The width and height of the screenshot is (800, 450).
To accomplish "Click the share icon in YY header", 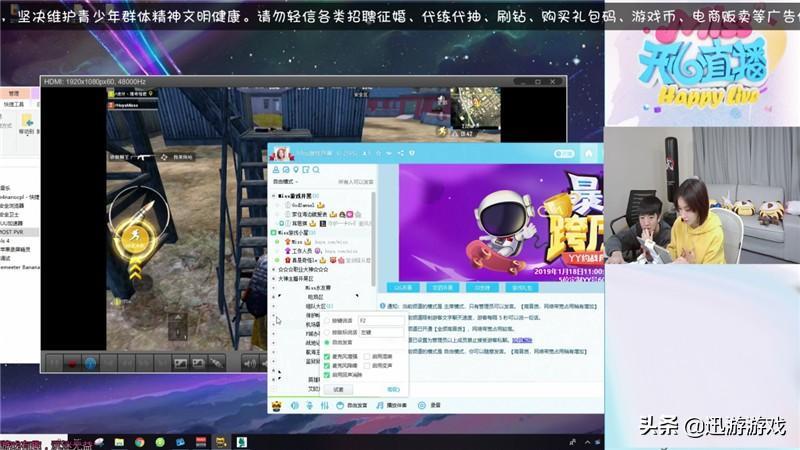I will point(401,153).
